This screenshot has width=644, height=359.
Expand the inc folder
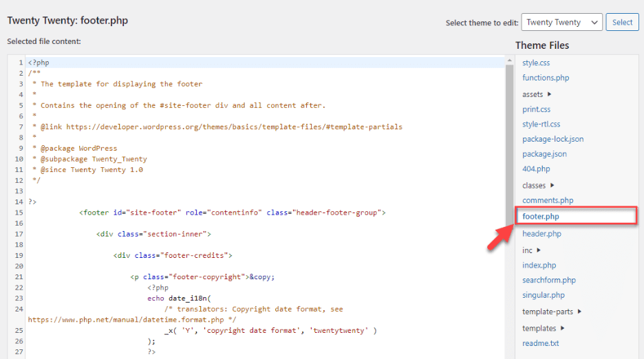point(531,250)
